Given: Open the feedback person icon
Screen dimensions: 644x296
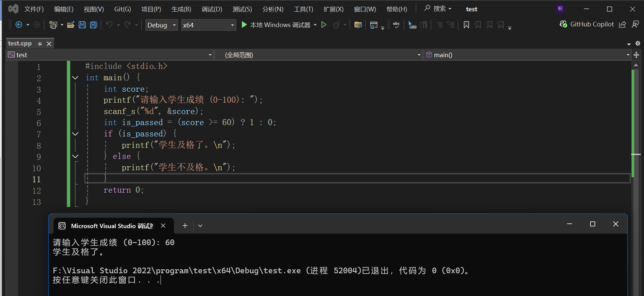Looking at the screenshot, I should tap(635, 24).
